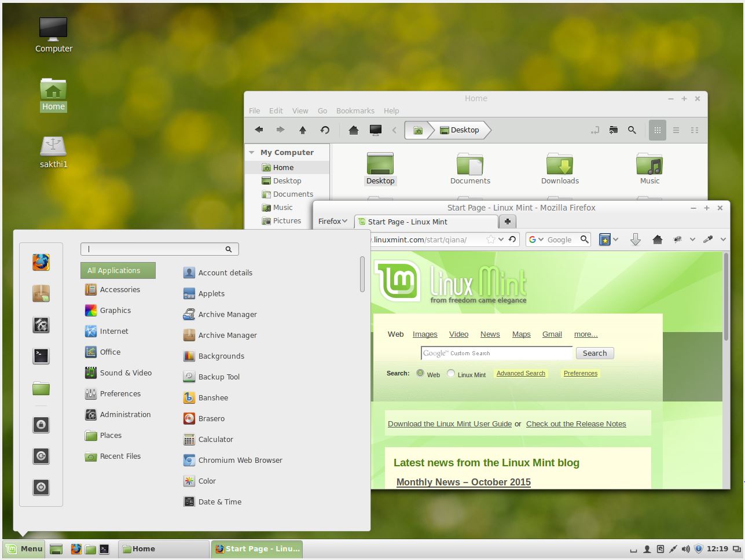Switch file manager to compact view
This screenshot has height=560, width=745.
pos(695,130)
